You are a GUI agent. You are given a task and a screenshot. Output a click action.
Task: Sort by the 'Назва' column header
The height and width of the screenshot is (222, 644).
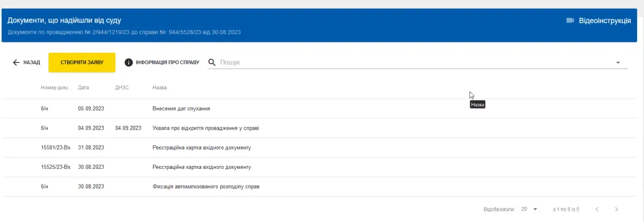[160, 87]
